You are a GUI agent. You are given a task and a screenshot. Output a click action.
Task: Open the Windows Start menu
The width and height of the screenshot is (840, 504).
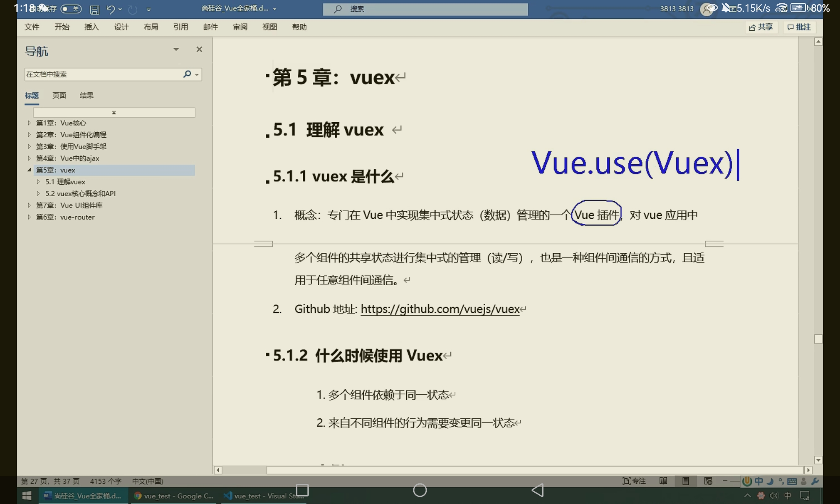27,496
